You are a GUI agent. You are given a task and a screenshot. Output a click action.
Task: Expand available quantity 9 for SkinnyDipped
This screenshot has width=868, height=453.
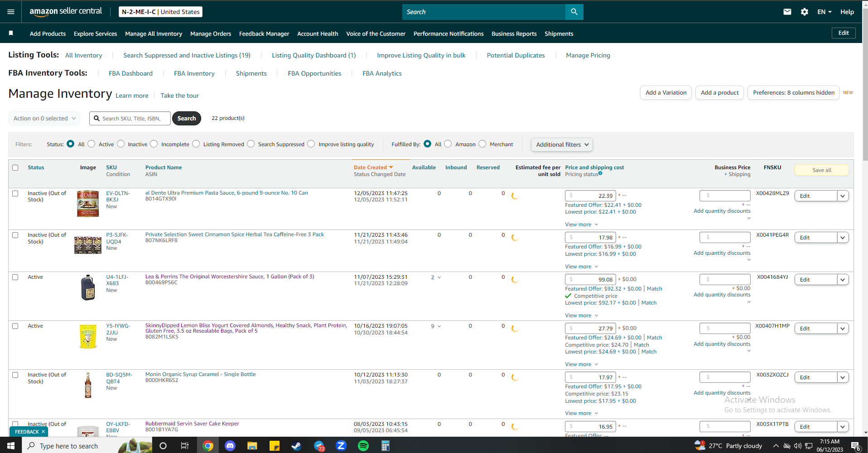point(436,326)
